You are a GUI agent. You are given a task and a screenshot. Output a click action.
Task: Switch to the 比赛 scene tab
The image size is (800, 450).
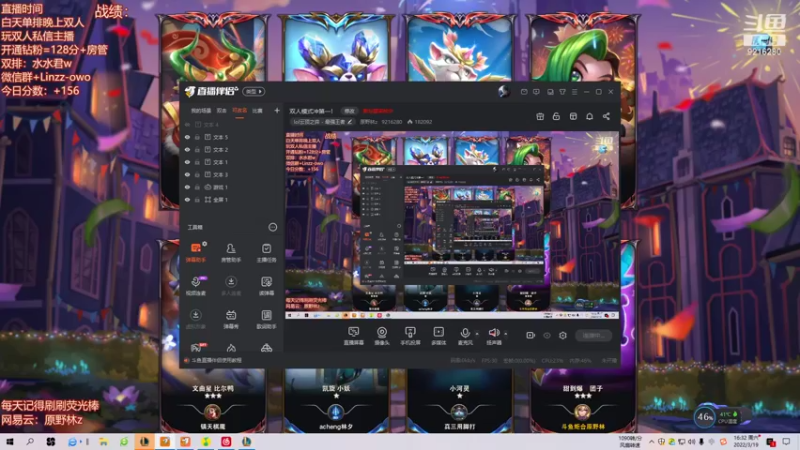pyautogui.click(x=257, y=111)
